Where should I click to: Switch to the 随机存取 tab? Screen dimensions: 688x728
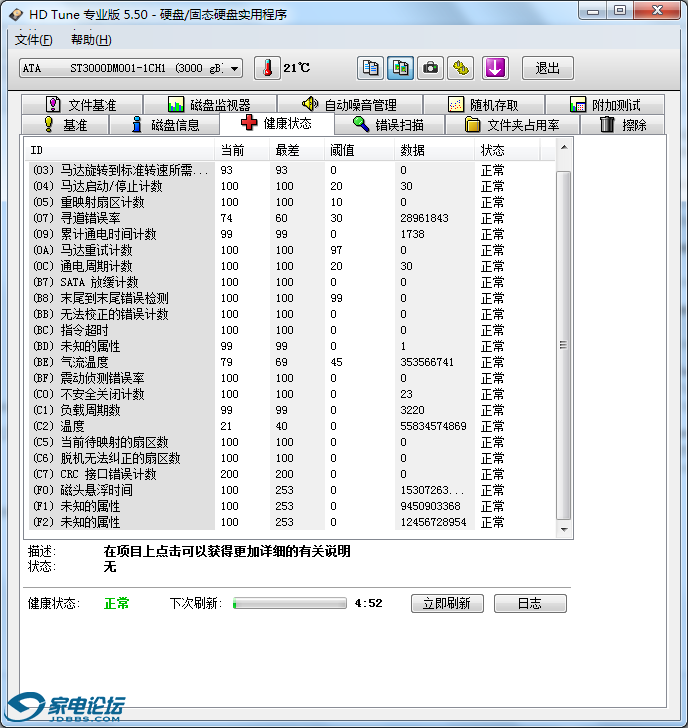tap(484, 105)
